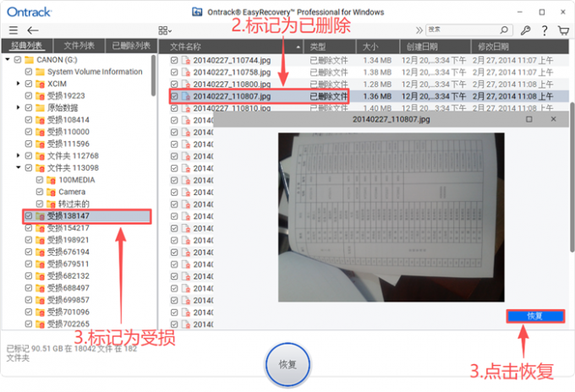
Task: Toggle checkbox for System Volume Information
Action: pyautogui.click(x=29, y=72)
